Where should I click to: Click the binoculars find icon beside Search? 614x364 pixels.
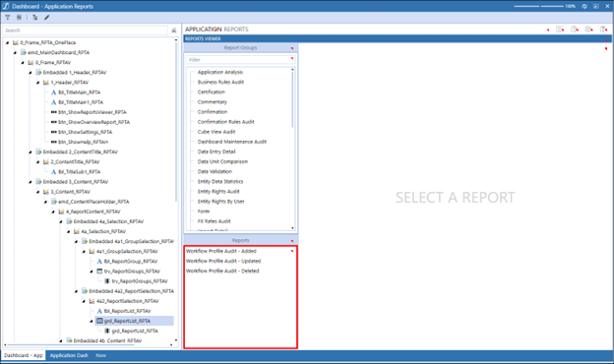(174, 30)
